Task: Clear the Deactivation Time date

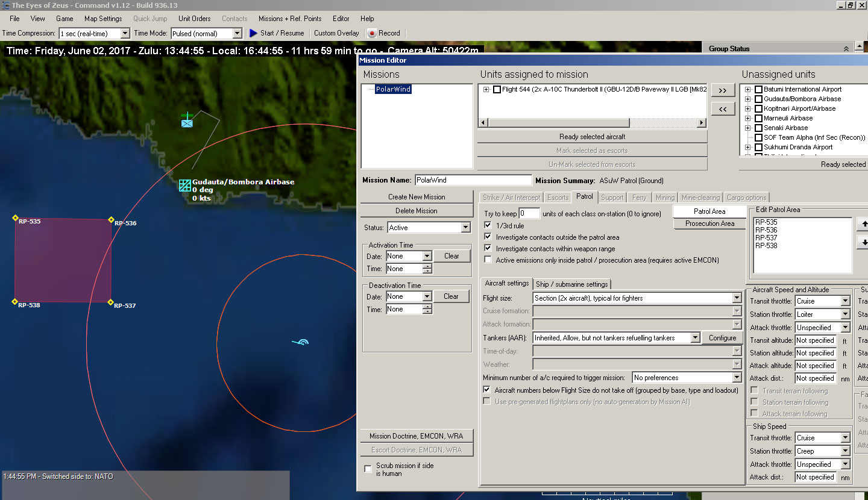Action: point(451,296)
